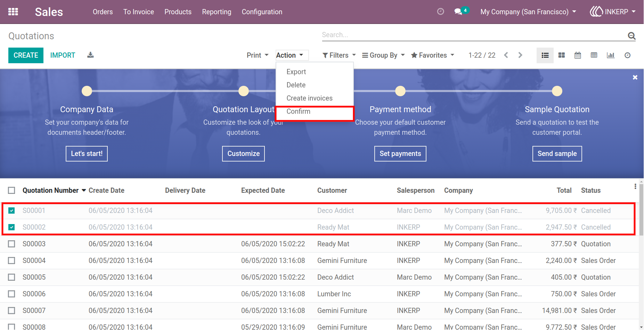This screenshot has height=330, width=644.
Task: Go to the next page arrow
Action: point(520,55)
